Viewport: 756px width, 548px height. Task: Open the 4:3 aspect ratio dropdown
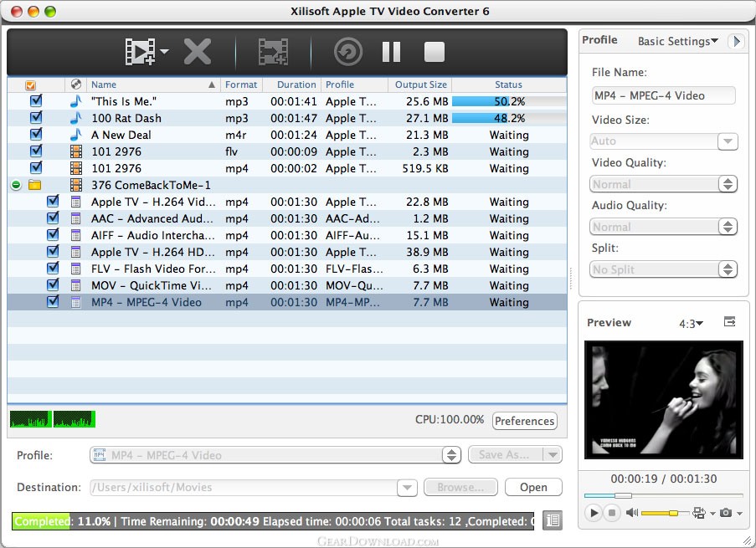click(x=691, y=324)
